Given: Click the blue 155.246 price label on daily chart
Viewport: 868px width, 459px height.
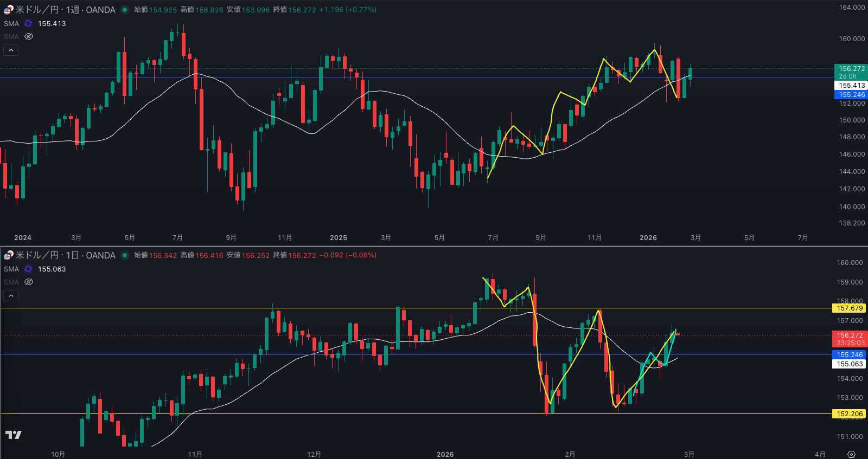Looking at the screenshot, I should coord(849,355).
